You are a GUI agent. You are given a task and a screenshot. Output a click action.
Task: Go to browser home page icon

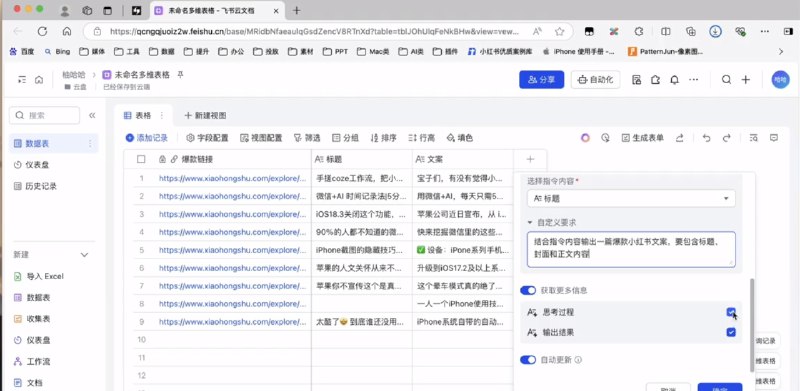tap(67, 31)
